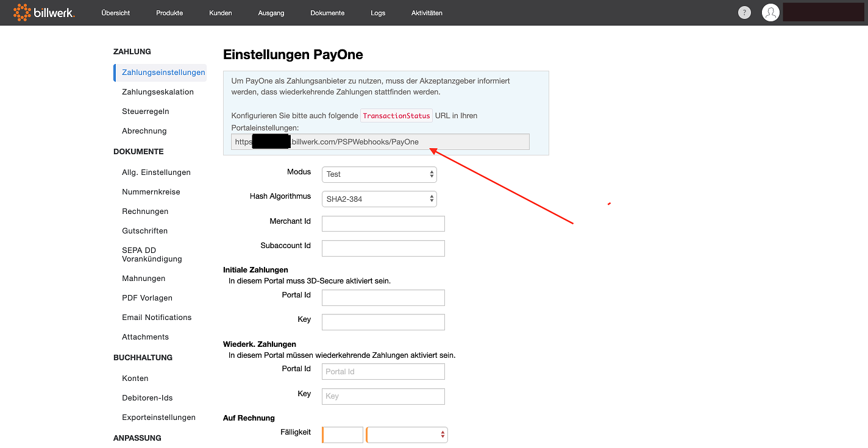The width and height of the screenshot is (868, 448).
Task: Open the Dokumente menu
Action: [327, 13]
